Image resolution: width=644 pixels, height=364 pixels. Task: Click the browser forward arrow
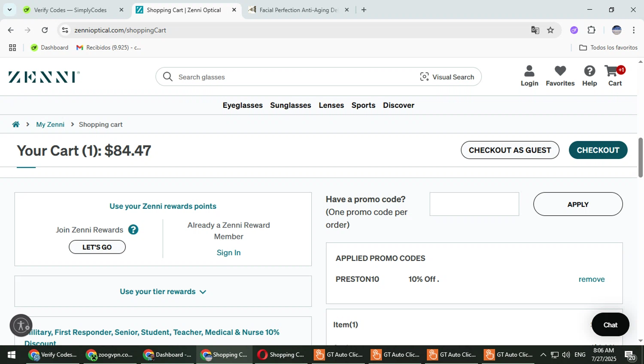pos(27,30)
